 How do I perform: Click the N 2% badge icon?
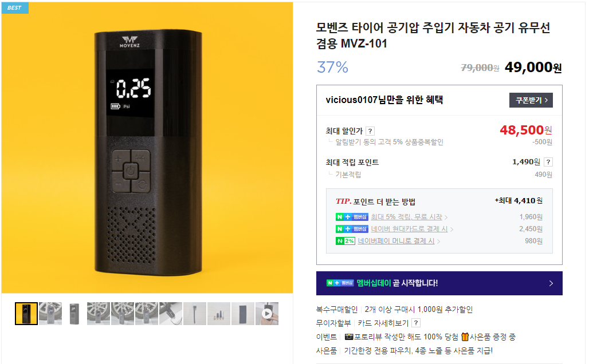(345, 241)
